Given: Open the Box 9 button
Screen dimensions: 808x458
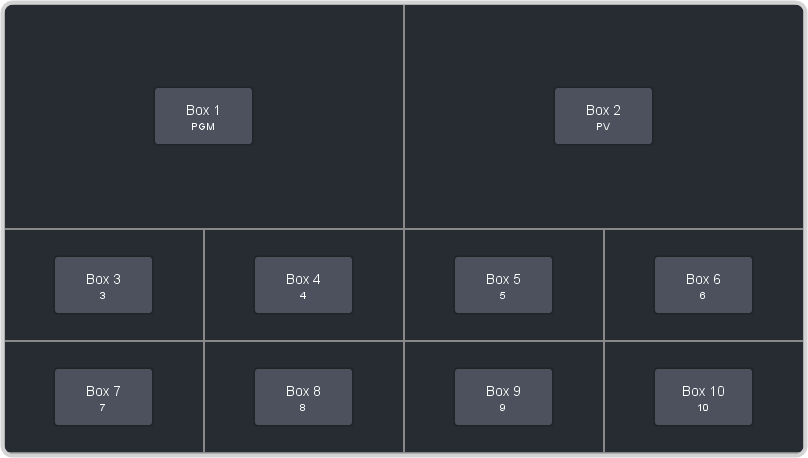Looking at the screenshot, I should coord(503,397).
